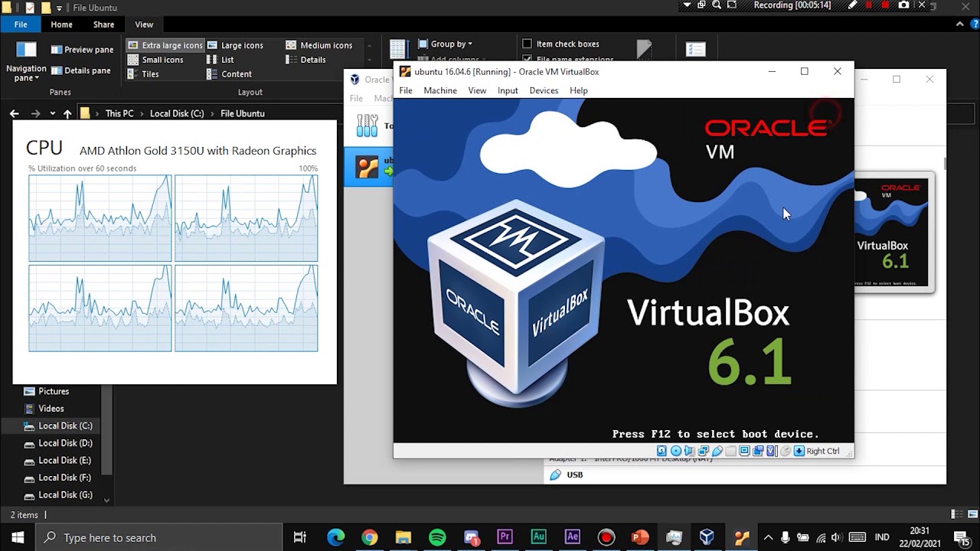Image resolution: width=980 pixels, height=551 pixels.
Task: Click the pencil draw icon in recording bar
Action: [852, 5]
